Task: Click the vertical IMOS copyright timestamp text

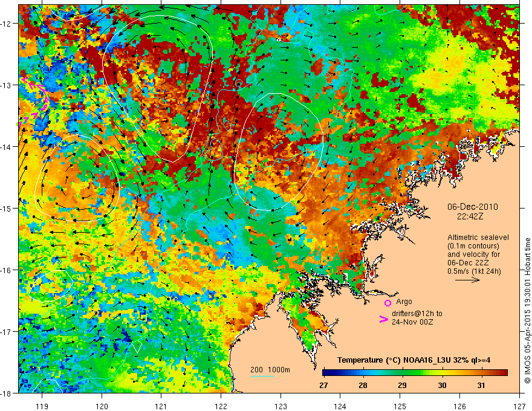Action: coord(527,311)
